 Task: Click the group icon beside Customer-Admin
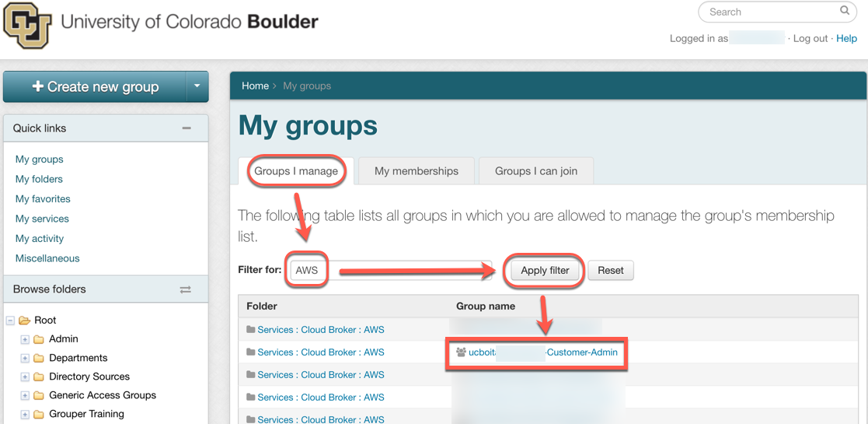(461, 352)
